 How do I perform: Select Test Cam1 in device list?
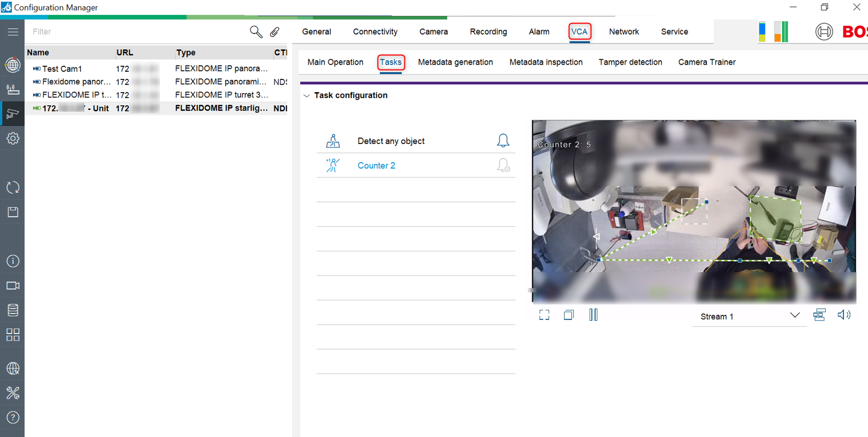click(62, 68)
